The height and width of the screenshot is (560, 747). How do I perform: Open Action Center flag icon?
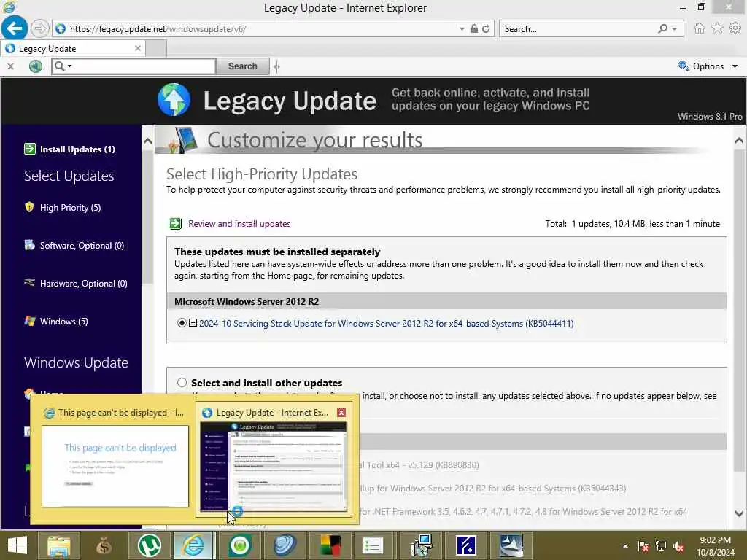pos(643,546)
